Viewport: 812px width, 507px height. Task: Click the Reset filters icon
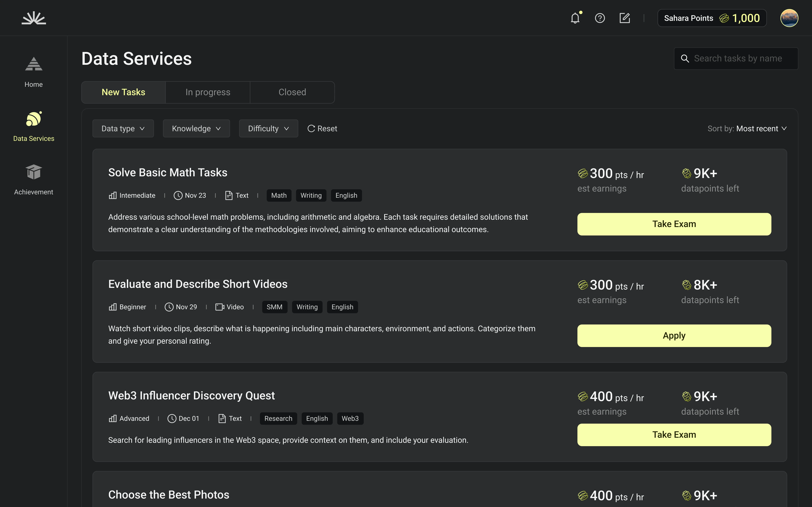point(311,129)
